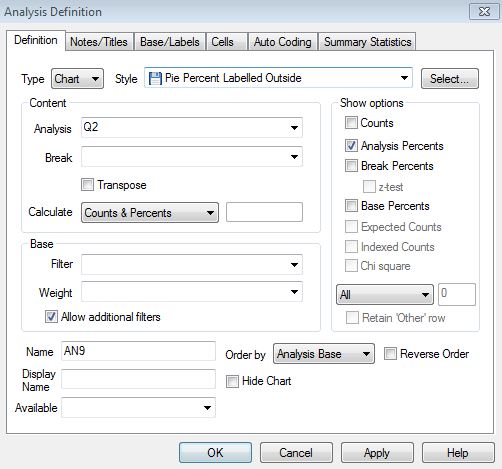This screenshot has width=502, height=469.
Task: Click the save icon in Style box
Action: [155, 78]
